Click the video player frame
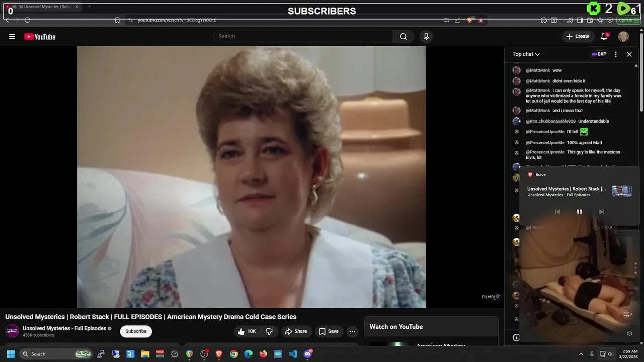The width and height of the screenshot is (644, 362). 252,177
